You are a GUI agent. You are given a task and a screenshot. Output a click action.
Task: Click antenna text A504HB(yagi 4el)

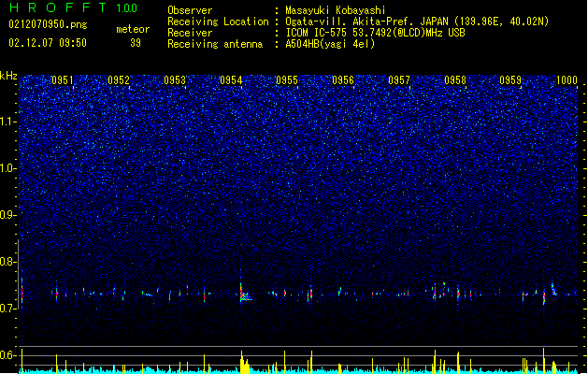330,44
